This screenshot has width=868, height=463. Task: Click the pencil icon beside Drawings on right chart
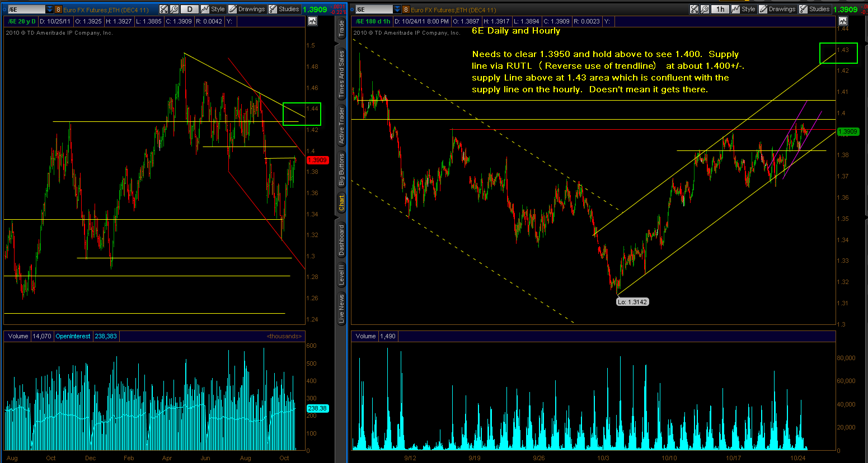pyautogui.click(x=763, y=9)
